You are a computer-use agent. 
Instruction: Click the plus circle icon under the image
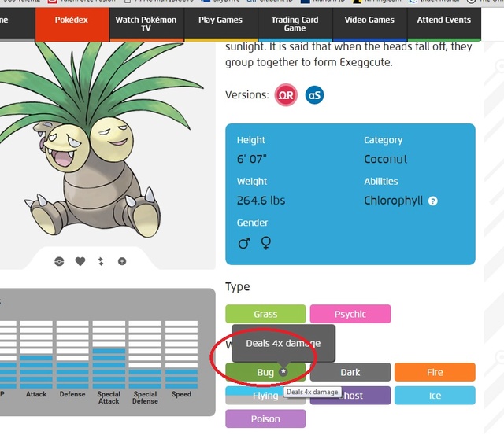122,261
